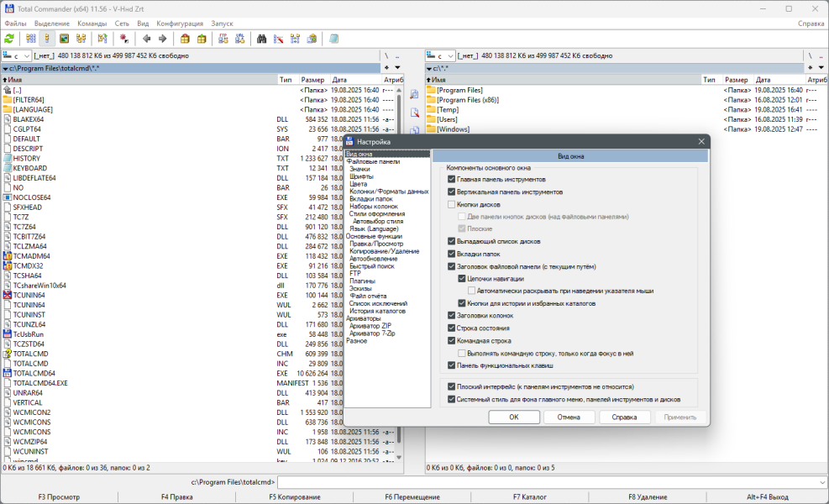Screen dimensions: 829x504
Task: Open file search with binoculars icon
Action: point(261,39)
